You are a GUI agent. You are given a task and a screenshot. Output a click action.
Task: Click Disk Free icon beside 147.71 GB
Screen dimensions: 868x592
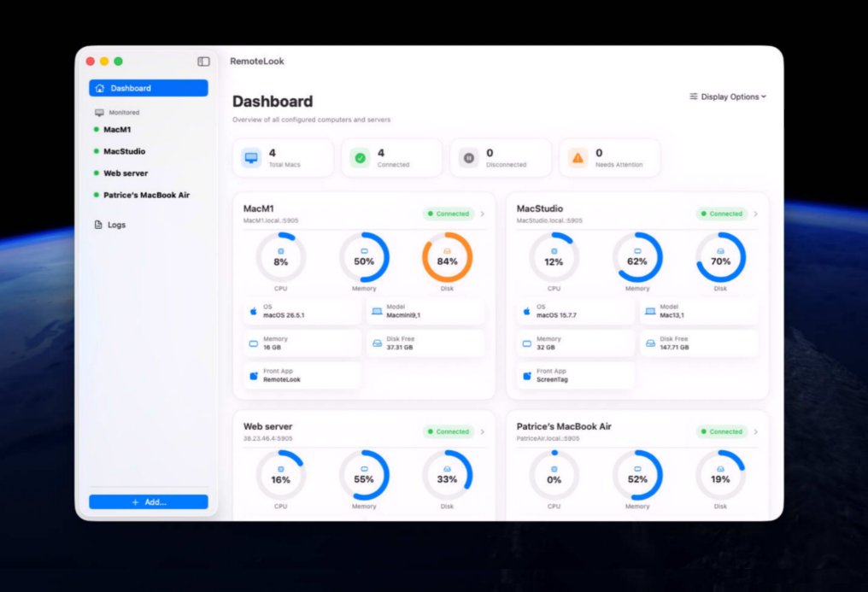[650, 343]
